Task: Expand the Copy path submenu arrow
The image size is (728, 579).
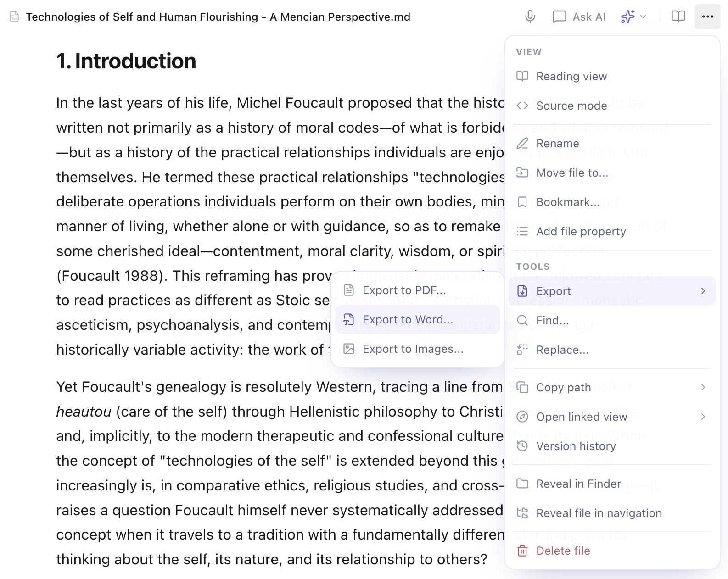Action: [703, 388]
